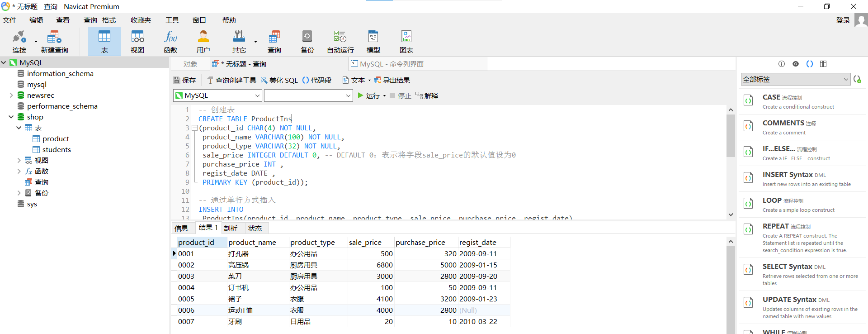
Task: Click 保存 save button
Action: [x=185, y=80]
